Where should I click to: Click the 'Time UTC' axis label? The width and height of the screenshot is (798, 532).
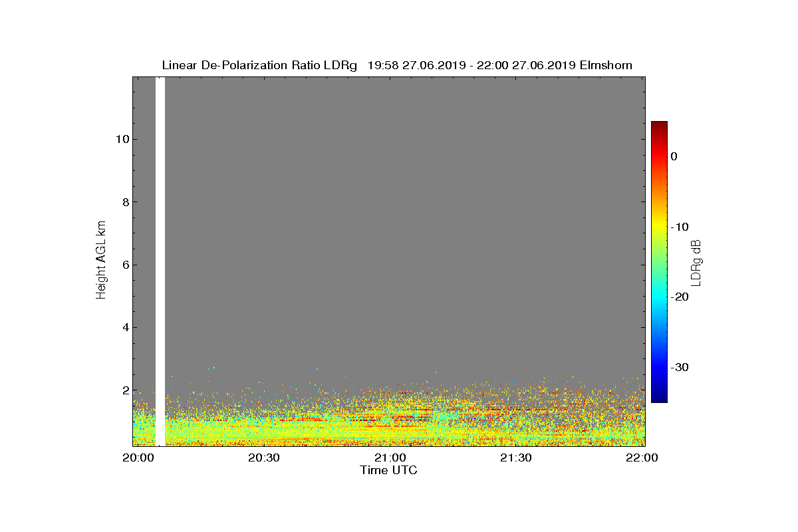click(x=388, y=470)
